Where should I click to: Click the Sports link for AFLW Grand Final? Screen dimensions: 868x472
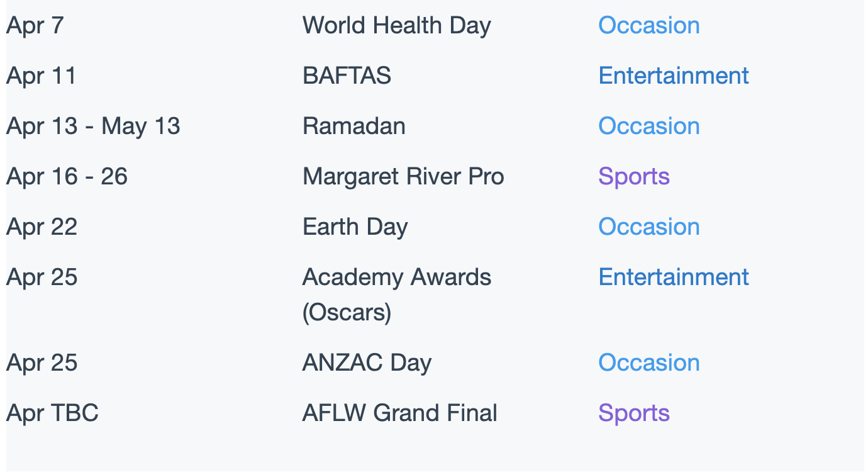click(633, 413)
